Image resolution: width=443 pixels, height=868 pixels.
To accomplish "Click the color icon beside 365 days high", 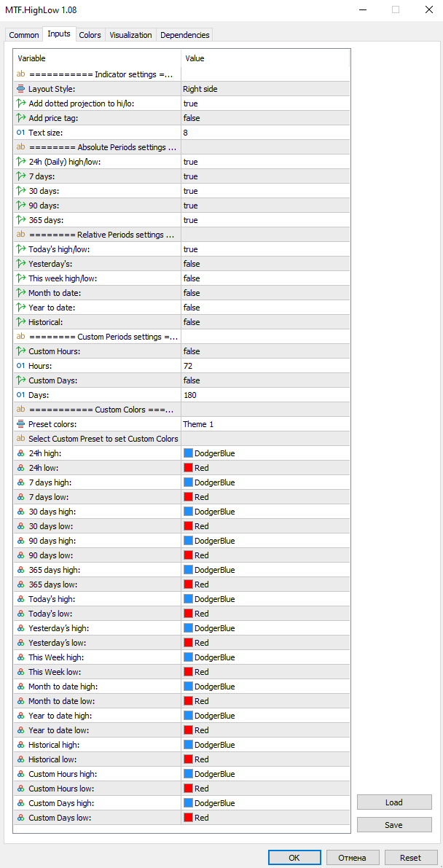I will [20, 570].
